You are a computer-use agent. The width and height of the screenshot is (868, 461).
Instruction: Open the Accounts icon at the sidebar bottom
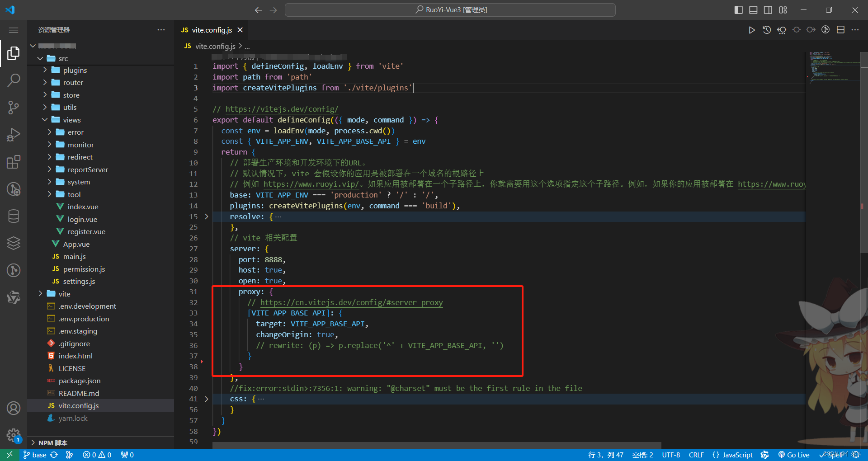[14, 408]
